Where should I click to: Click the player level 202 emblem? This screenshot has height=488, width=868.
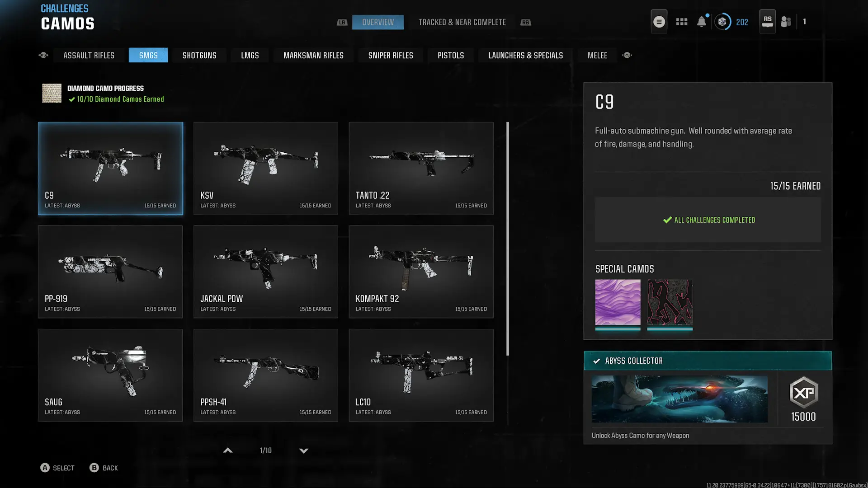point(722,22)
